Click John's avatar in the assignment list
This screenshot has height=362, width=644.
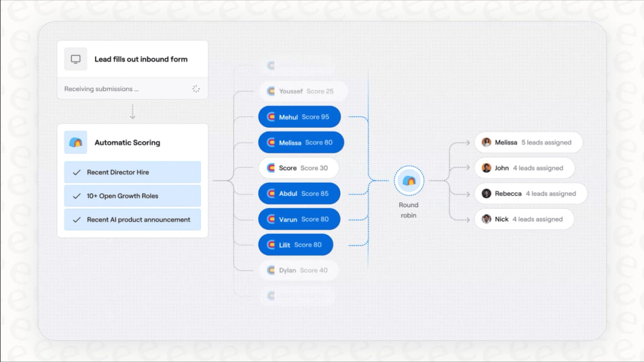pyautogui.click(x=486, y=168)
